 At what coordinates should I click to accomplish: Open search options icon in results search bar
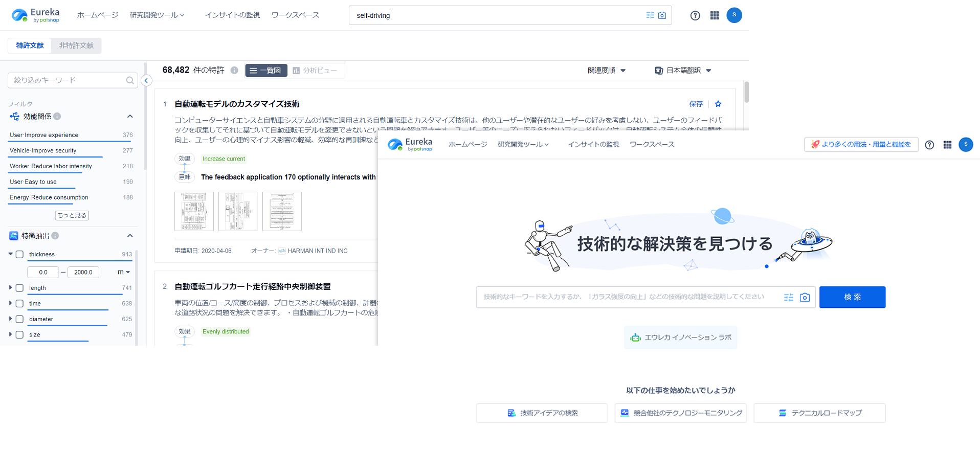[650, 15]
